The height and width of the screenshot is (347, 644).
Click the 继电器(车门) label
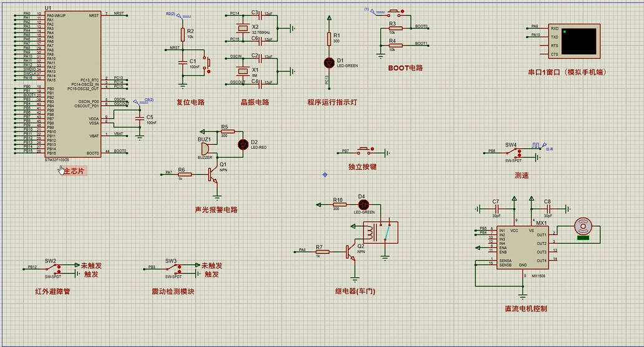(x=355, y=292)
